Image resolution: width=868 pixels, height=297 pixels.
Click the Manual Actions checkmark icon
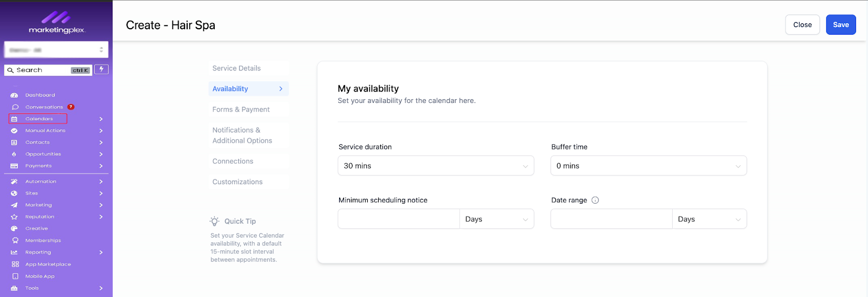(x=14, y=131)
